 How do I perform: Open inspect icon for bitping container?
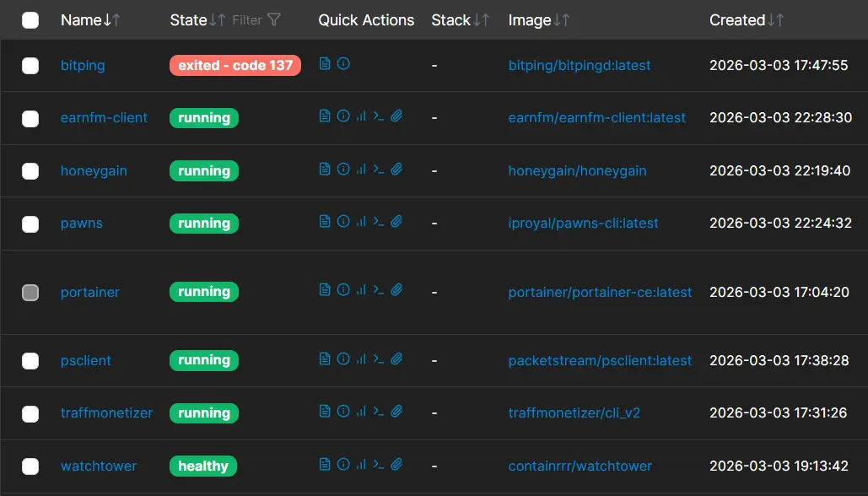pyautogui.click(x=343, y=63)
